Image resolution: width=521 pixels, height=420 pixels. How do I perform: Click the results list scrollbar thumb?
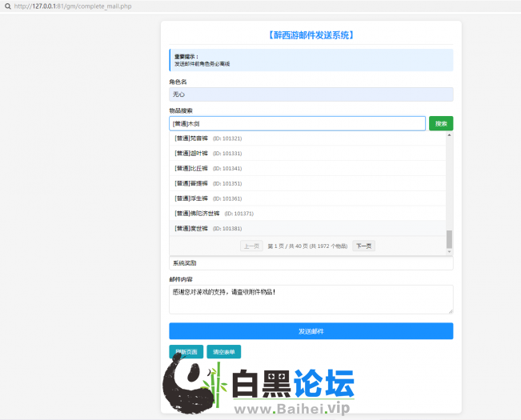449,238
